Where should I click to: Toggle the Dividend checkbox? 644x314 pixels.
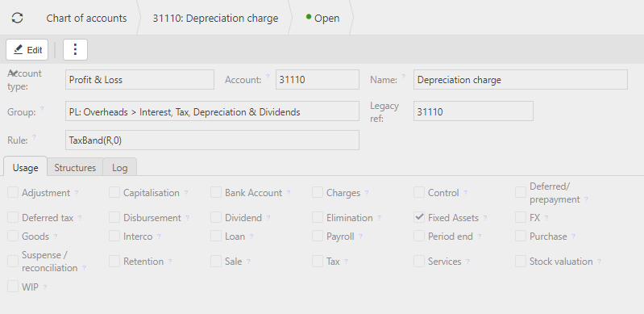coord(216,217)
